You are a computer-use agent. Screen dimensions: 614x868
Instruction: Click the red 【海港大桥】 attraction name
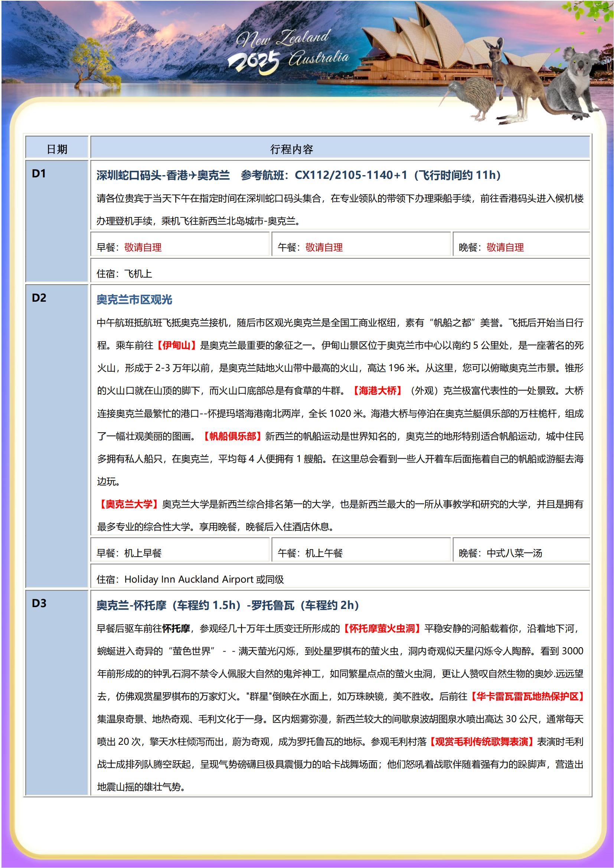pyautogui.click(x=377, y=390)
